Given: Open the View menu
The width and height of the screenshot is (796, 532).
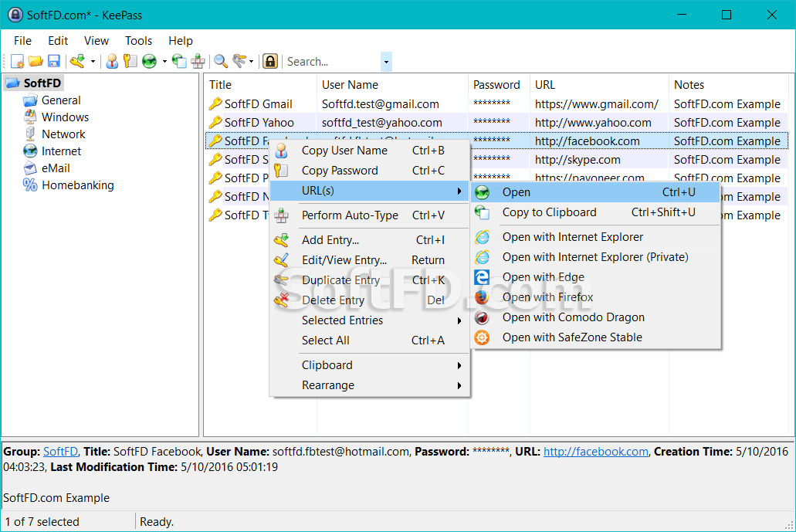Looking at the screenshot, I should (97, 41).
